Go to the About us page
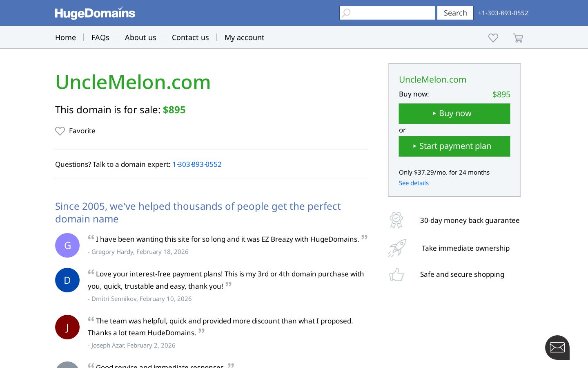This screenshot has width=588, height=368. 140,37
